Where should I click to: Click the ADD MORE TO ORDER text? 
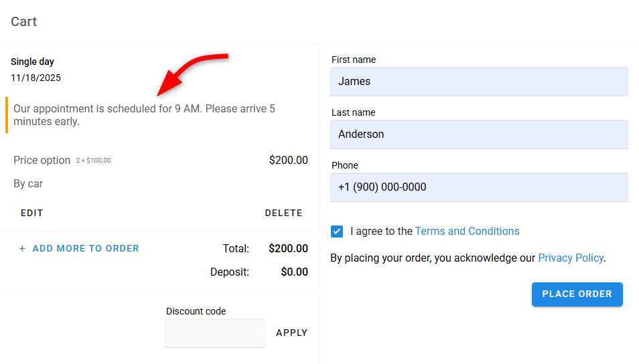pos(86,249)
